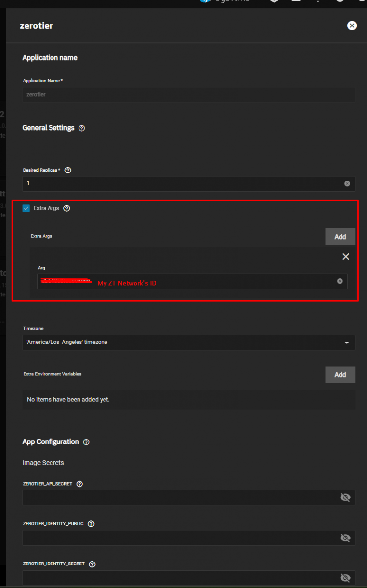This screenshot has width=367, height=588.
Task: Open help for ZEROTIER_IDENTITY_SECRET
Action: [92, 564]
